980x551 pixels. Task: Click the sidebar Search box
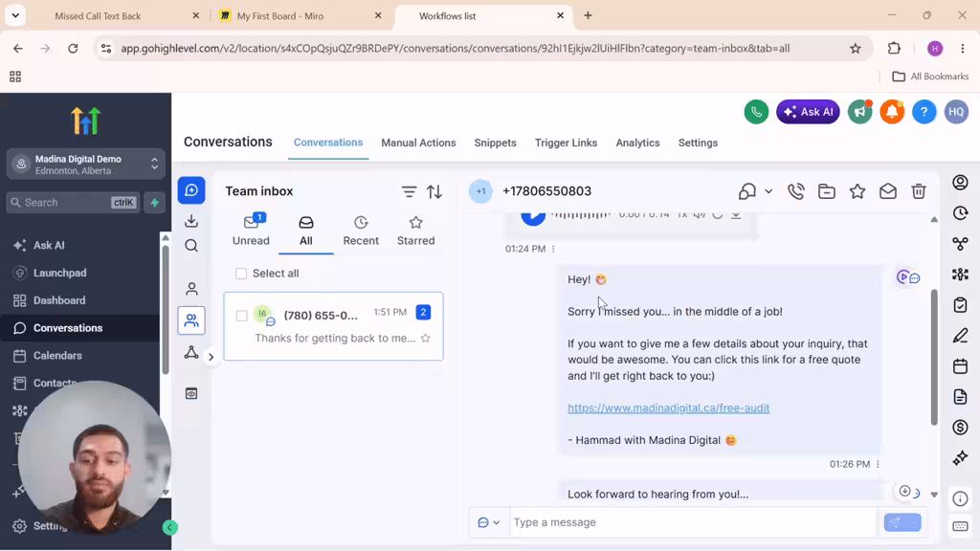pos(73,203)
